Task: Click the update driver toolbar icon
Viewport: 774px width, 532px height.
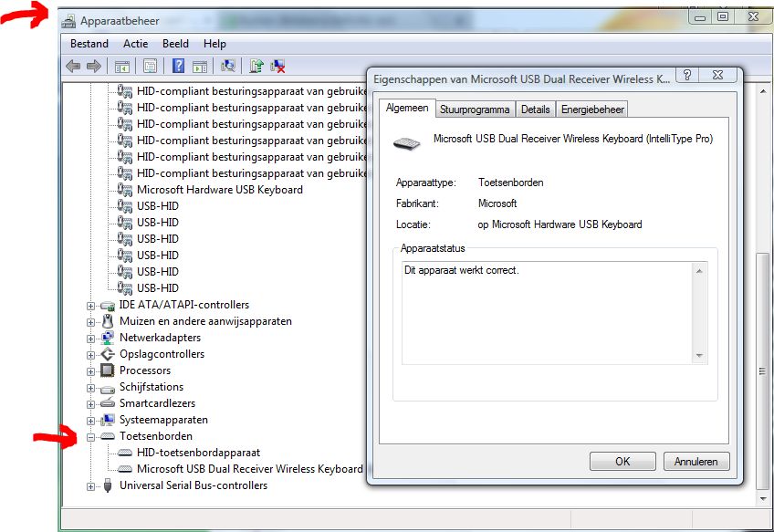Action: (256, 66)
